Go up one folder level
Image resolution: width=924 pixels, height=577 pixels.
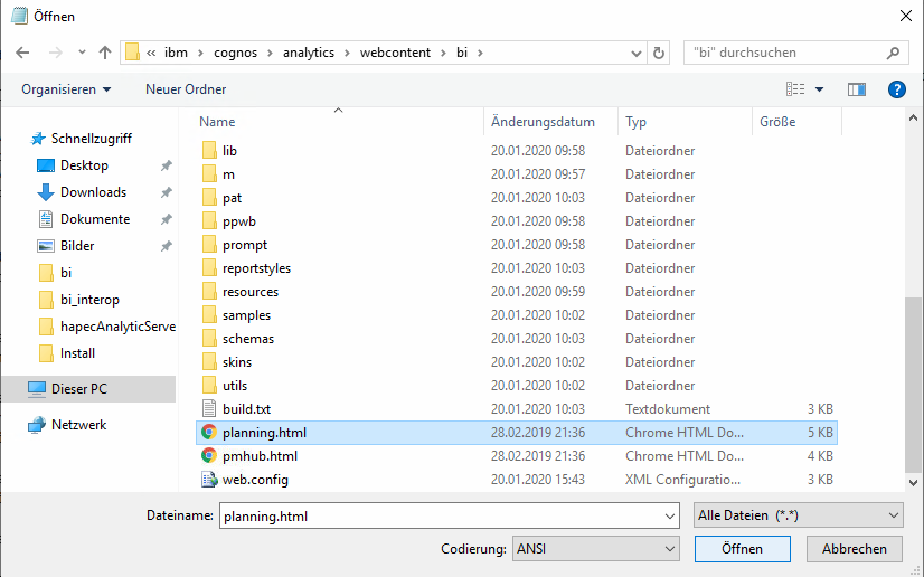[x=105, y=53]
